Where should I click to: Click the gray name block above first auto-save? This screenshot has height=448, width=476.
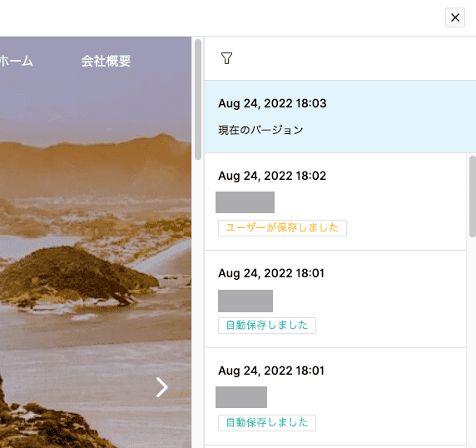(245, 301)
